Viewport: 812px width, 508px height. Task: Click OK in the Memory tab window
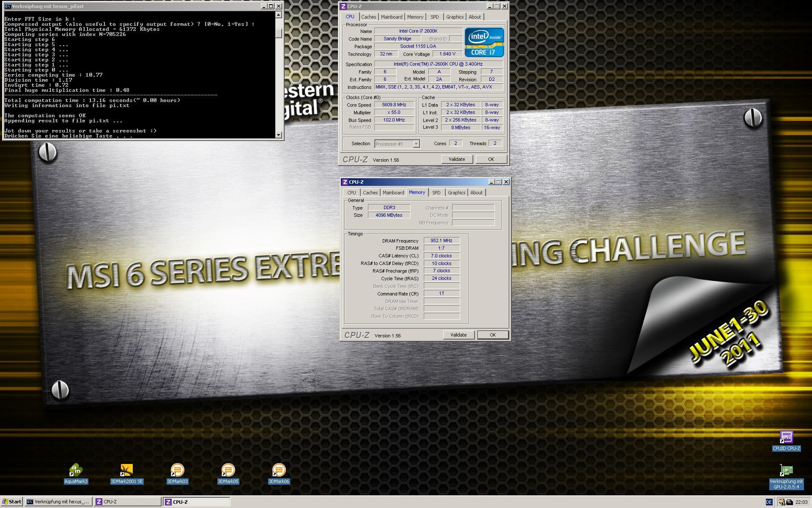coord(493,335)
